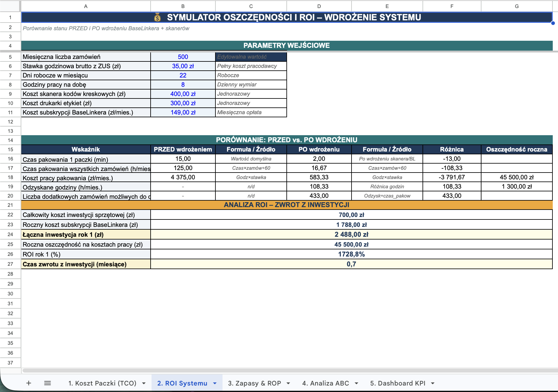Click the BaseLinker subscription cost 149,00 zł cell

point(183,112)
